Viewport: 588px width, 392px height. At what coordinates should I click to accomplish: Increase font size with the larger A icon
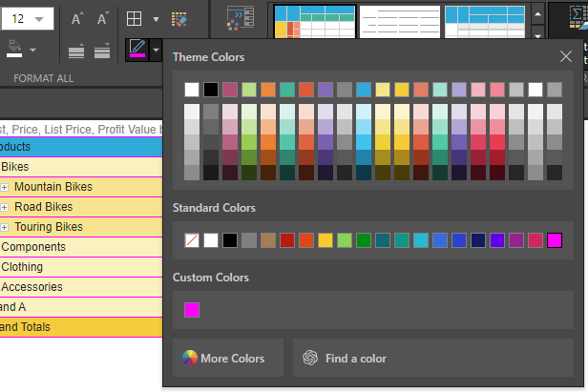click(x=78, y=18)
